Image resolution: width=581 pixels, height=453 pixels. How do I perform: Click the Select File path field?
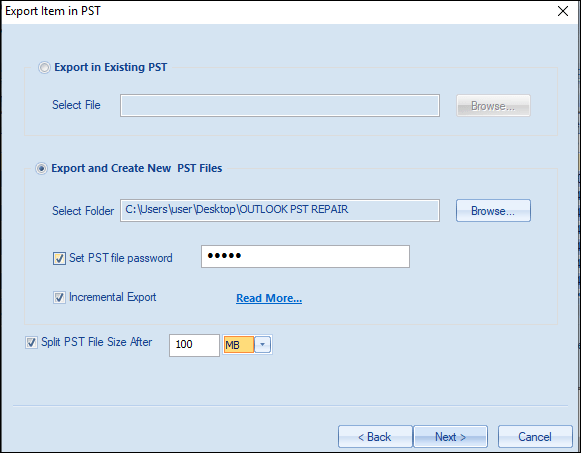(x=280, y=106)
